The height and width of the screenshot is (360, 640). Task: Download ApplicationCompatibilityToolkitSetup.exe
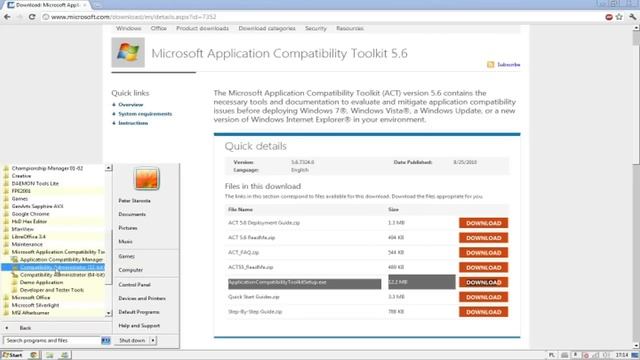coord(484,282)
